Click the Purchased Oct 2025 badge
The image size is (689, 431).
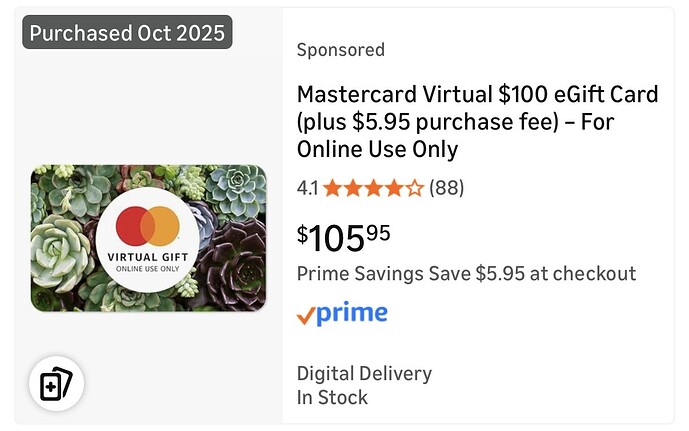(x=127, y=32)
